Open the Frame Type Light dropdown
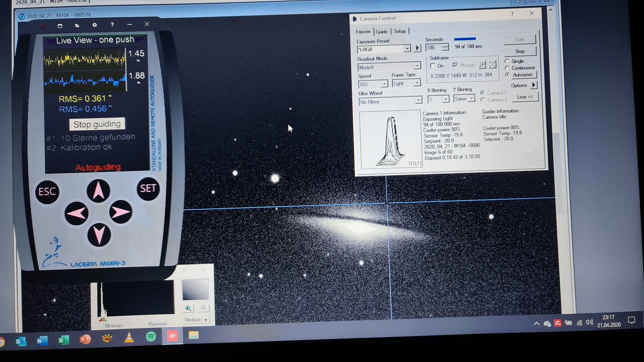Image resolution: width=644 pixels, height=362 pixels. pos(417,83)
